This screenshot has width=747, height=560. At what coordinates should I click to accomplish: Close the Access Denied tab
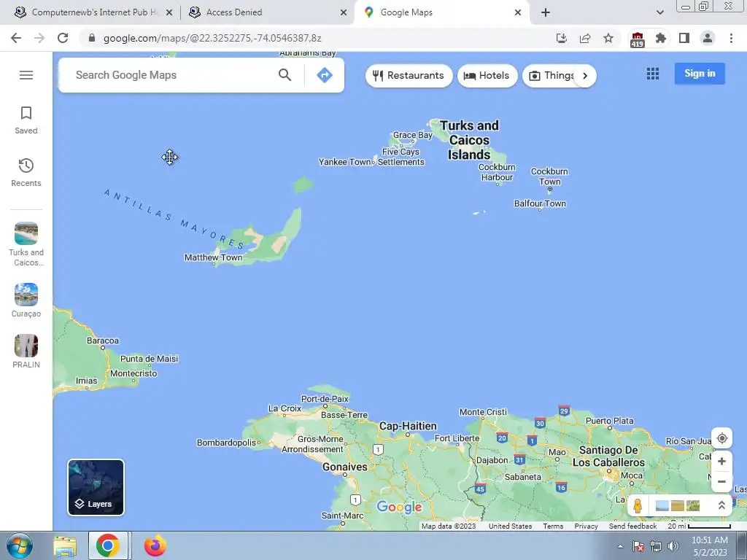click(x=343, y=12)
